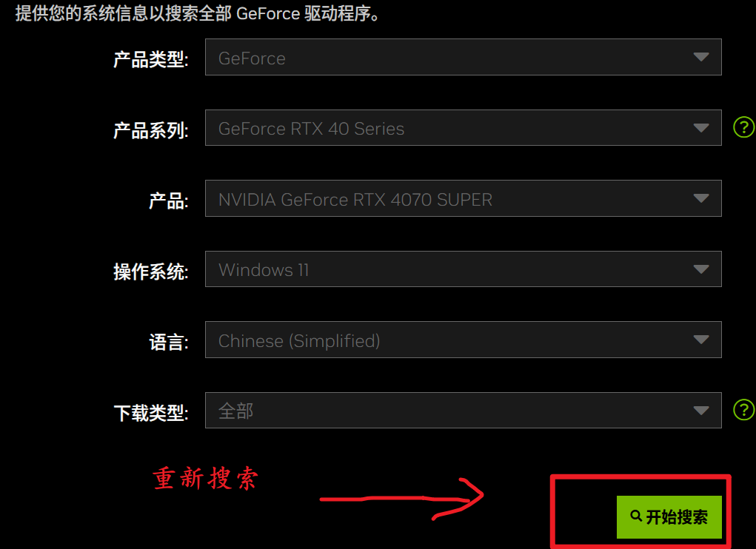The width and height of the screenshot is (756, 549).
Task: Open the 产品类型 GeForce dropdown
Action: pos(464,57)
